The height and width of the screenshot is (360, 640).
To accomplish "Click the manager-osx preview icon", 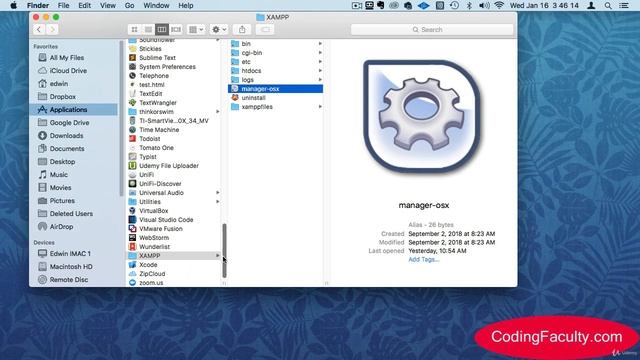I will pos(422,116).
